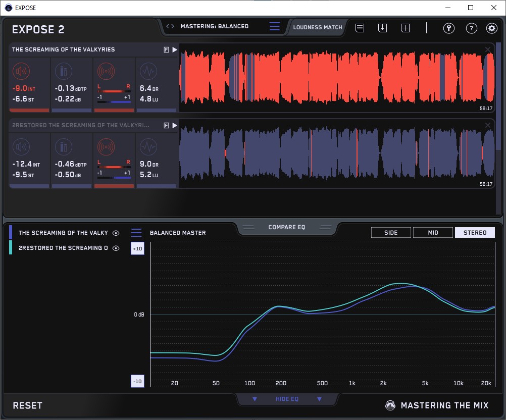Image resolution: width=506 pixels, height=420 pixels.
Task: Open the help question mark icon
Action: [471, 28]
